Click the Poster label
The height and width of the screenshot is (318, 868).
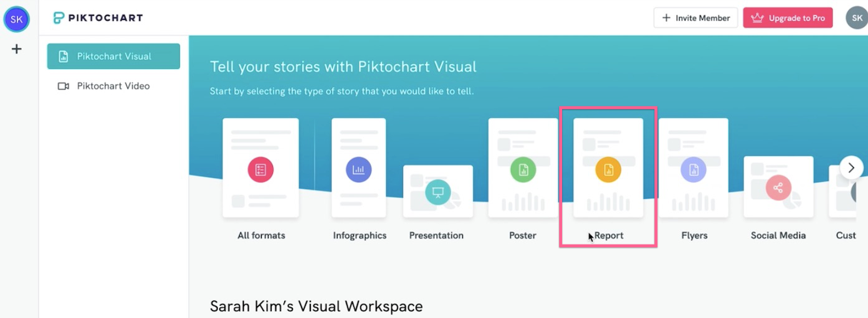(523, 235)
